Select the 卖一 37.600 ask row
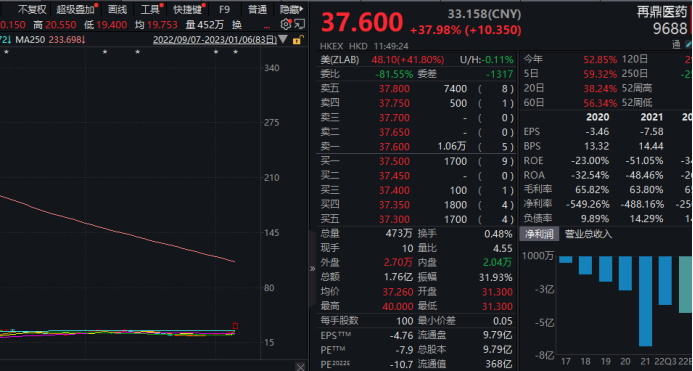693x371 pixels. point(416,147)
